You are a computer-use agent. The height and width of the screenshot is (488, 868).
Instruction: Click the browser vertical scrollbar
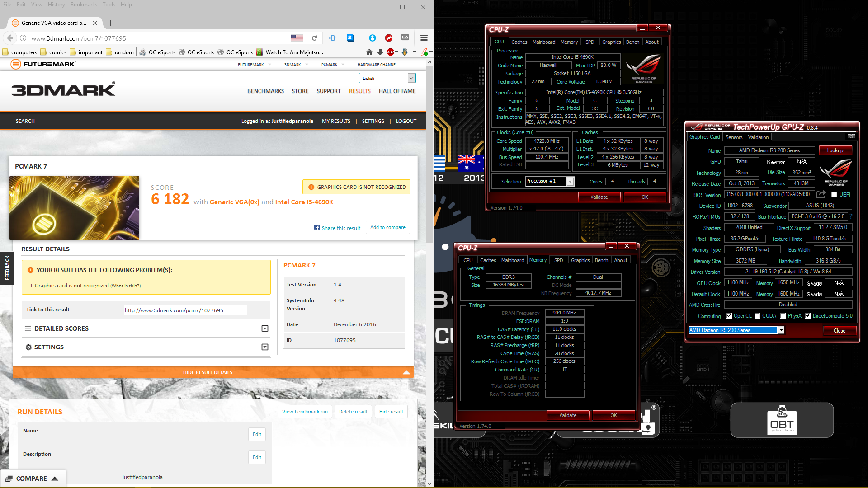tap(429, 154)
